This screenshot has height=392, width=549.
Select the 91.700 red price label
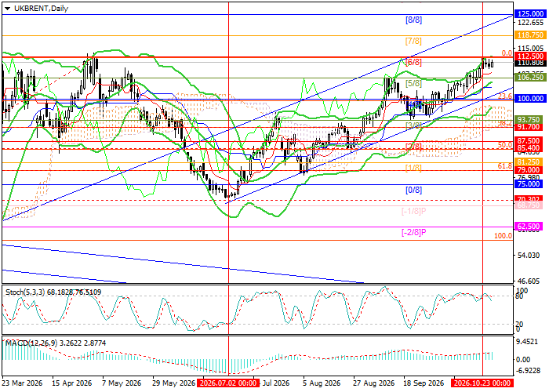(530, 127)
